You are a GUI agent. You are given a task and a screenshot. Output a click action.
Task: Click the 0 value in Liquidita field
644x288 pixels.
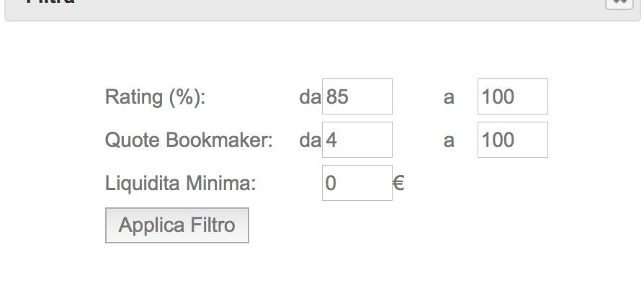pos(331,183)
